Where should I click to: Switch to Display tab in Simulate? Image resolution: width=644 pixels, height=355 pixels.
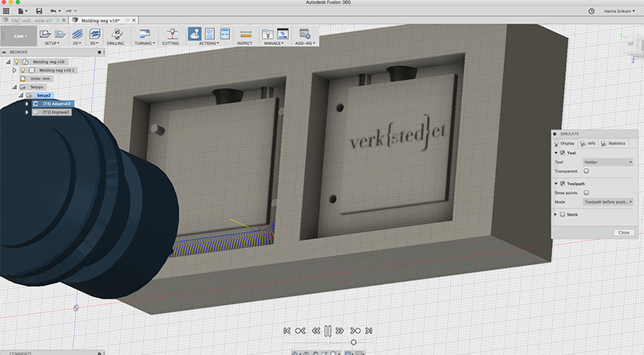click(565, 143)
